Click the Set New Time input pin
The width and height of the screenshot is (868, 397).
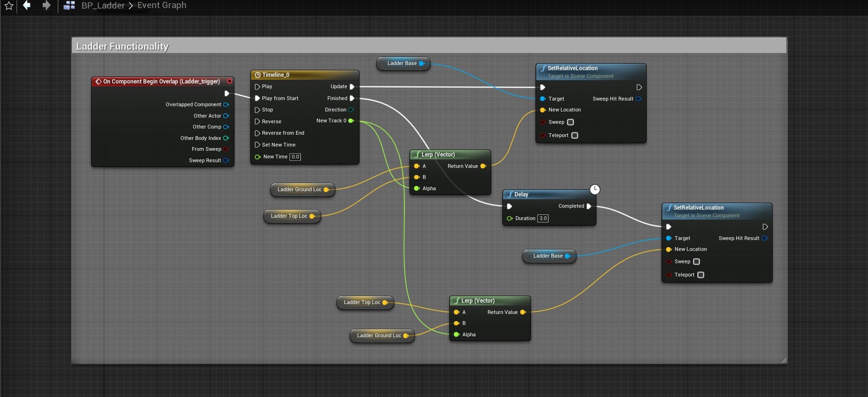click(257, 145)
